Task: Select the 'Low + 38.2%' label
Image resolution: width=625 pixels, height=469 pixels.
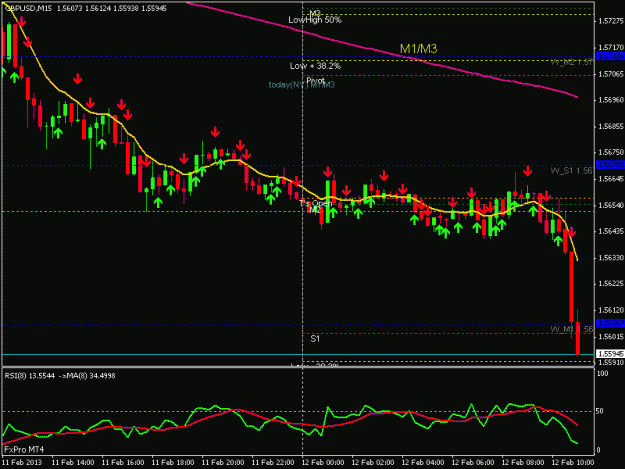Action: point(315,66)
